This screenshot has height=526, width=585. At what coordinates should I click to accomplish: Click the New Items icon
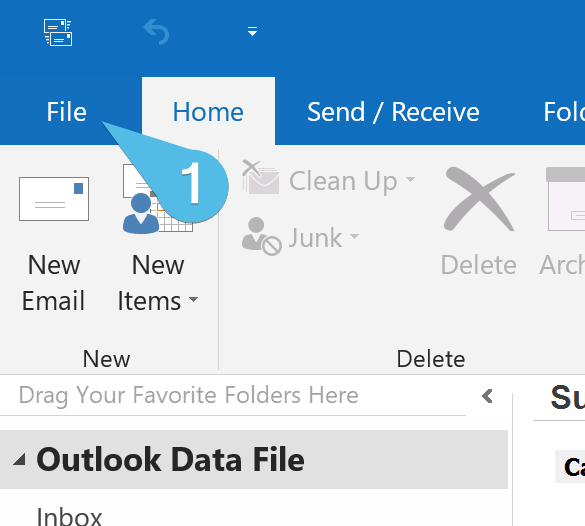pyautogui.click(x=157, y=199)
